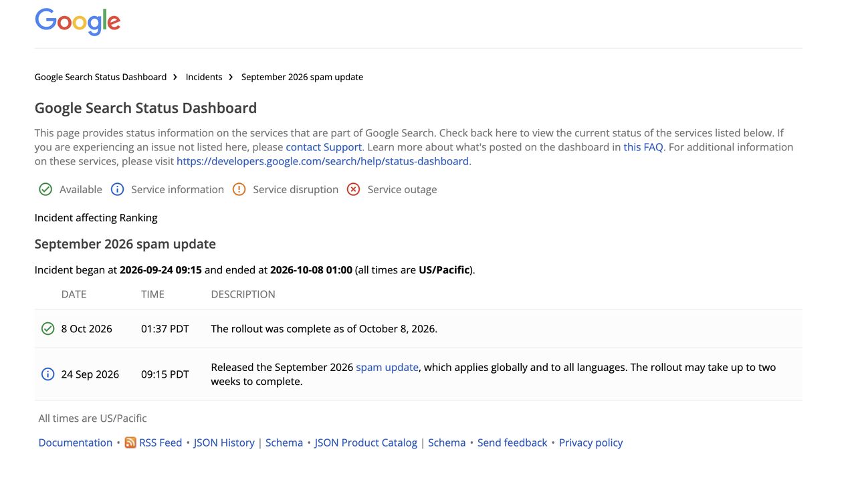Open Google Search Status Dashboard breadcrumb
This screenshot has width=856, height=504.
point(100,77)
